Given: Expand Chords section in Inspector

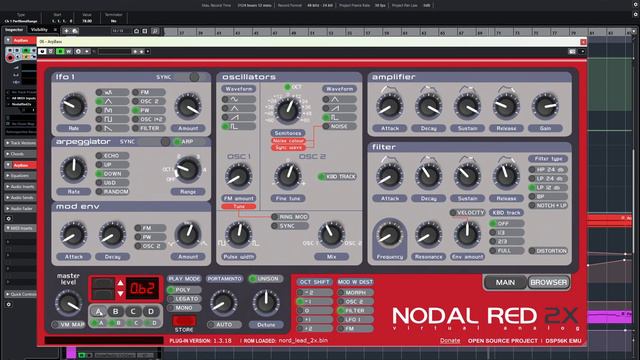Looking at the screenshot, I should pos(20,154).
